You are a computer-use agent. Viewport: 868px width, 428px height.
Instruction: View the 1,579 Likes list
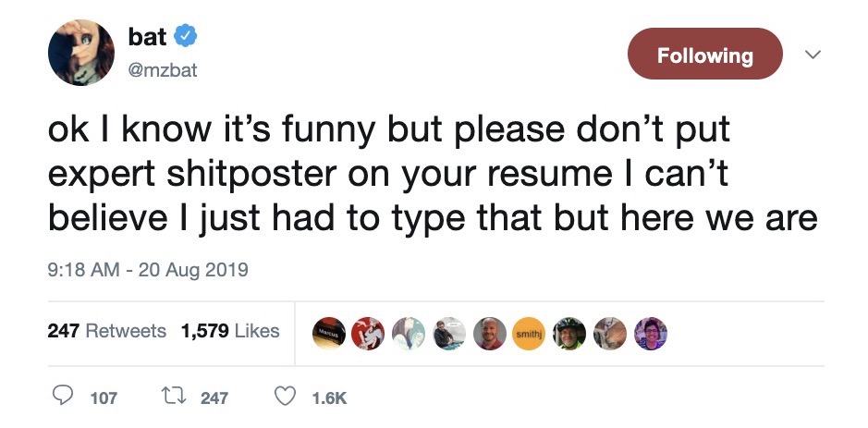coord(230,331)
